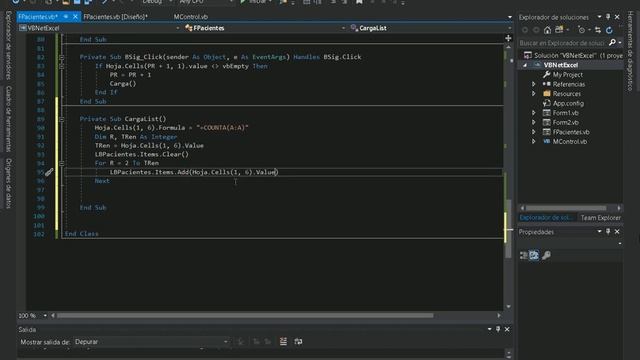640x360 pixels.
Task: Close the Explorador de soluciones panel
Action: (x=617, y=17)
